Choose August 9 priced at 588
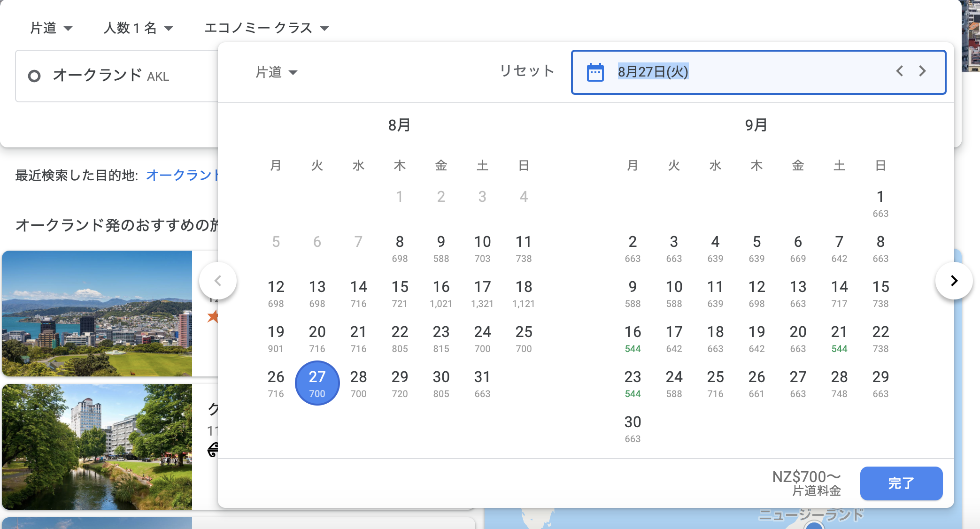This screenshot has height=529, width=980. click(x=440, y=248)
